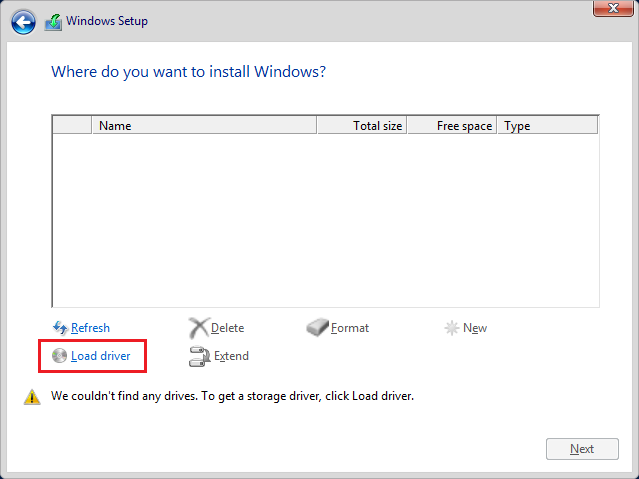
Task: Click the yellow warning triangle icon
Action: click(x=32, y=397)
